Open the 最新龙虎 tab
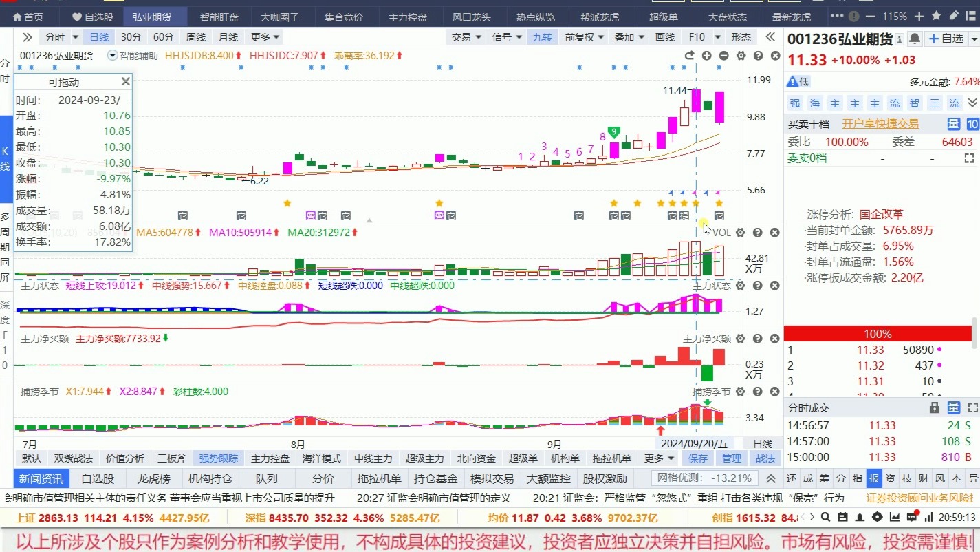The image size is (980, 552). pyautogui.click(x=792, y=17)
